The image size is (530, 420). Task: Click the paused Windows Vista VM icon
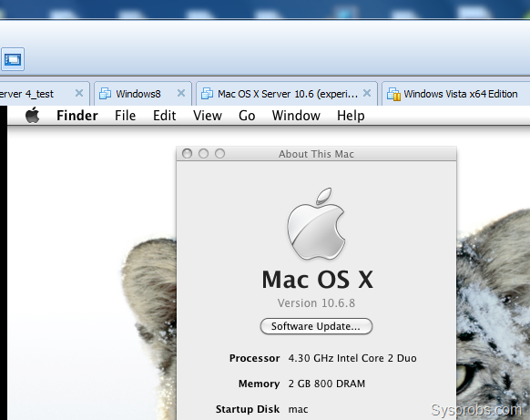click(393, 94)
